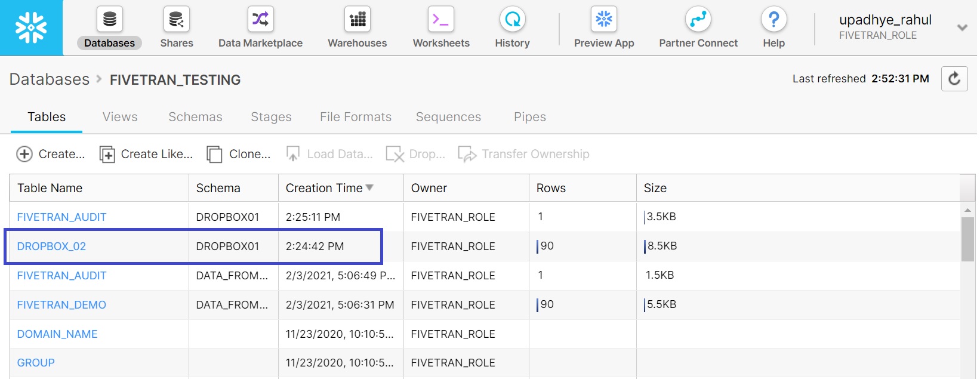
Task: Click the Last refreshed 2:52:31 PM text
Action: pyautogui.click(x=861, y=79)
